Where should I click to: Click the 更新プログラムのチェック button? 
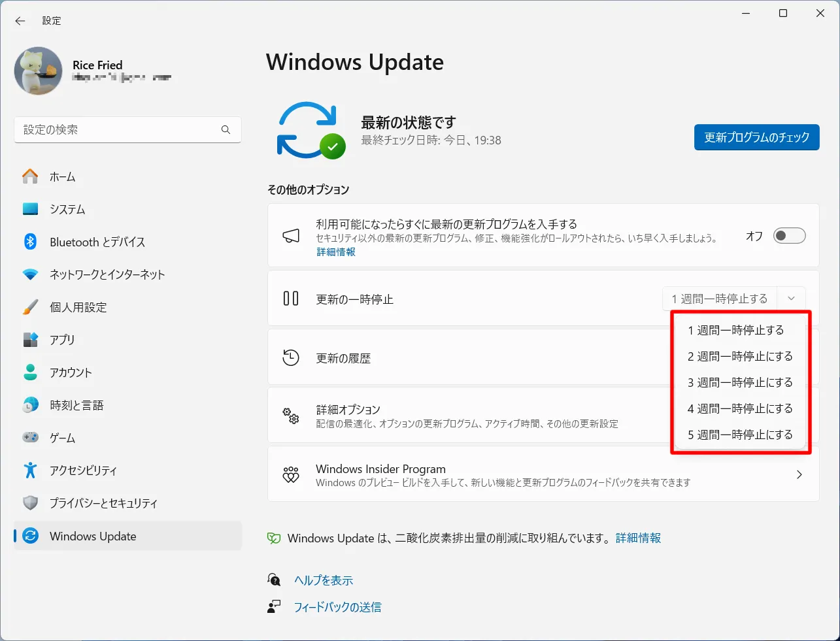[757, 137]
